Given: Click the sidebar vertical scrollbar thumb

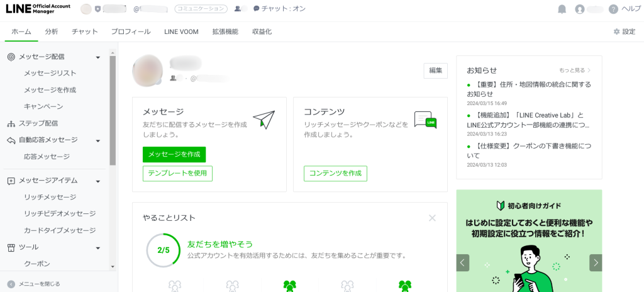Looking at the screenshot, I should tap(113, 110).
